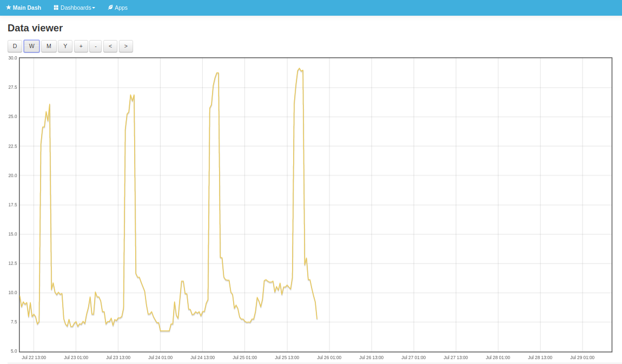Zoom in with the plus button
The height and width of the screenshot is (364, 622).
tap(81, 46)
